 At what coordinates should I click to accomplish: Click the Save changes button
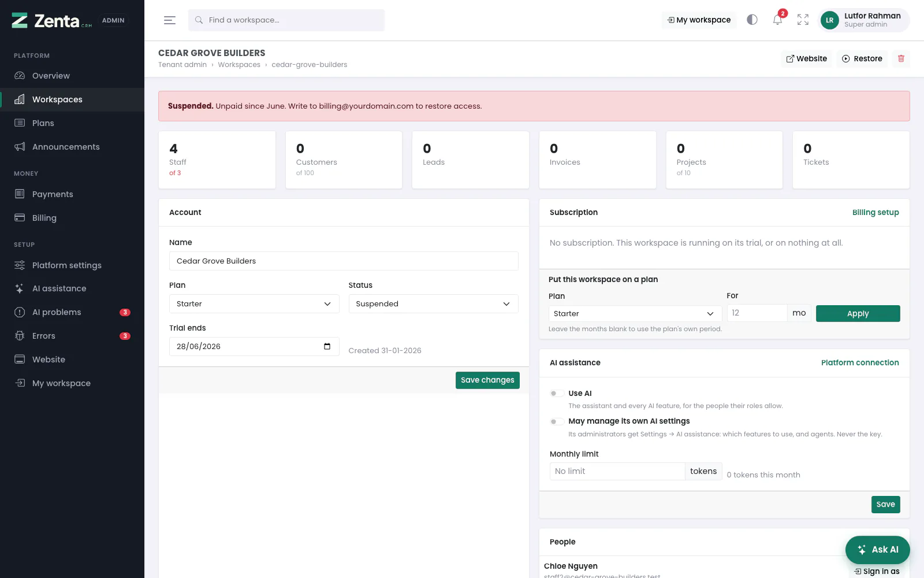click(x=487, y=380)
